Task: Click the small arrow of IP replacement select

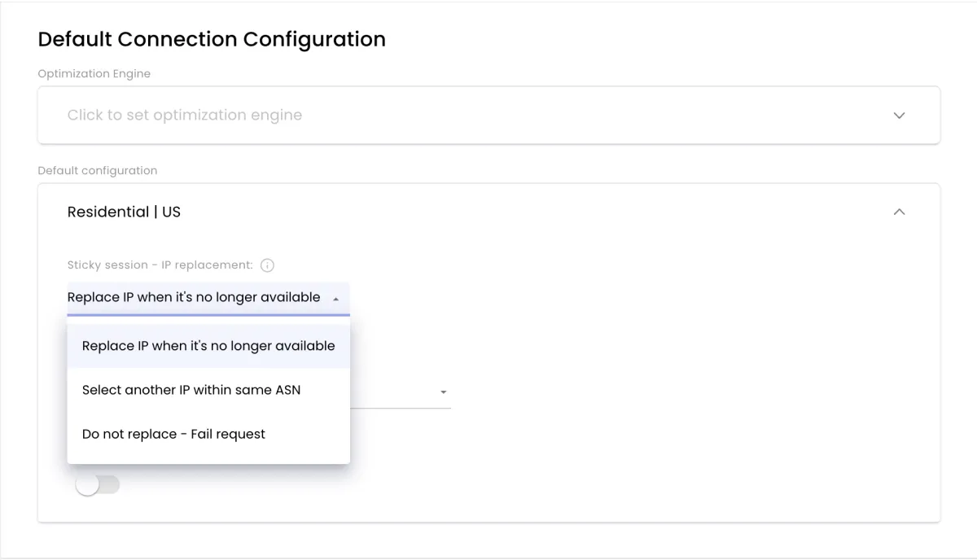Action: [x=335, y=299]
